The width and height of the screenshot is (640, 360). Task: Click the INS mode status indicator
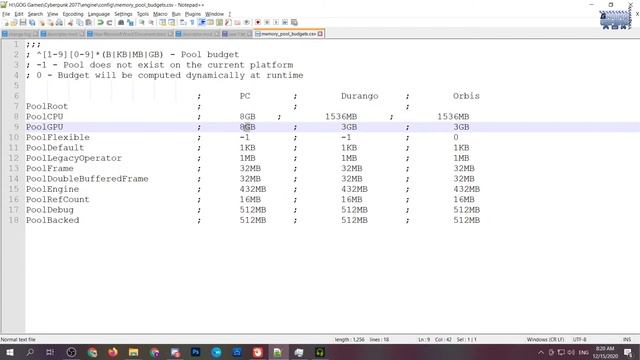click(x=627, y=340)
